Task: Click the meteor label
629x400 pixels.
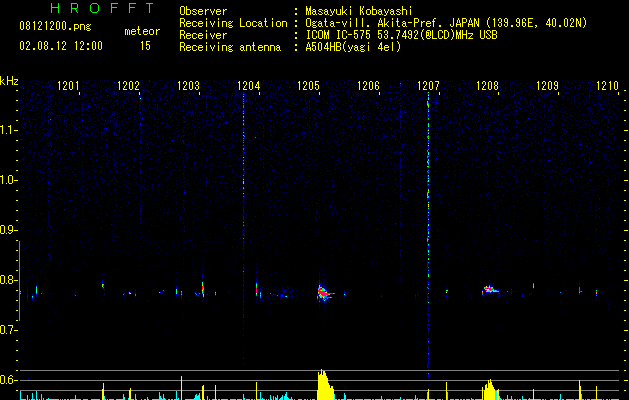Action: pos(142,31)
